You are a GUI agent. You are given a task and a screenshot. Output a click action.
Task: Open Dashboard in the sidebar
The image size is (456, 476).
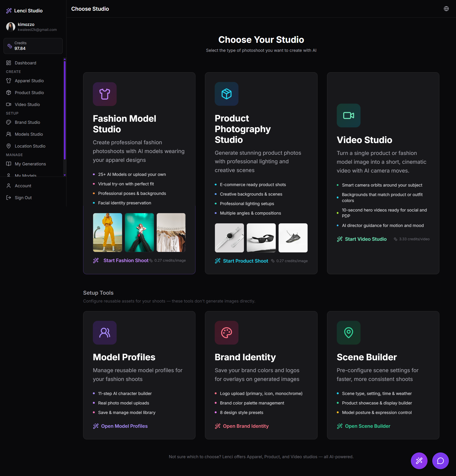pyautogui.click(x=25, y=63)
